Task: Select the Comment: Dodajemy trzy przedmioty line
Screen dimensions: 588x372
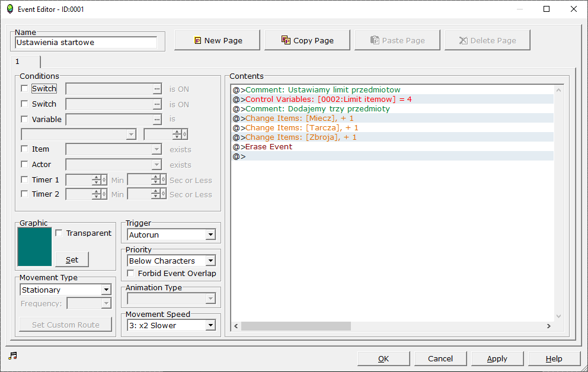Action: click(x=392, y=108)
